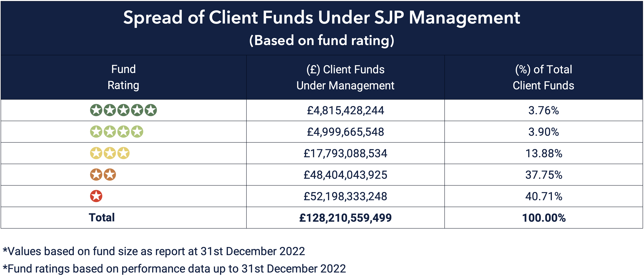Click the 37.75% value

point(544,175)
